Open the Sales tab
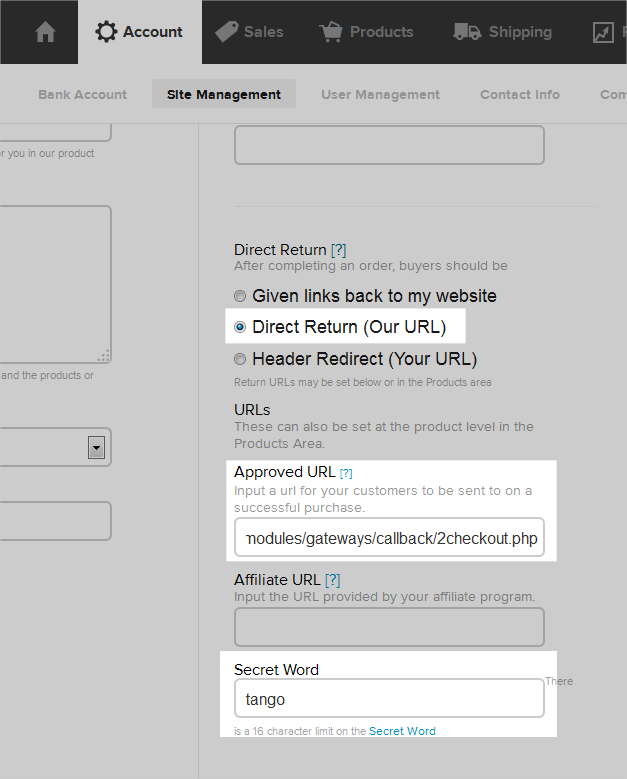This screenshot has height=779, width=627. pyautogui.click(x=249, y=32)
